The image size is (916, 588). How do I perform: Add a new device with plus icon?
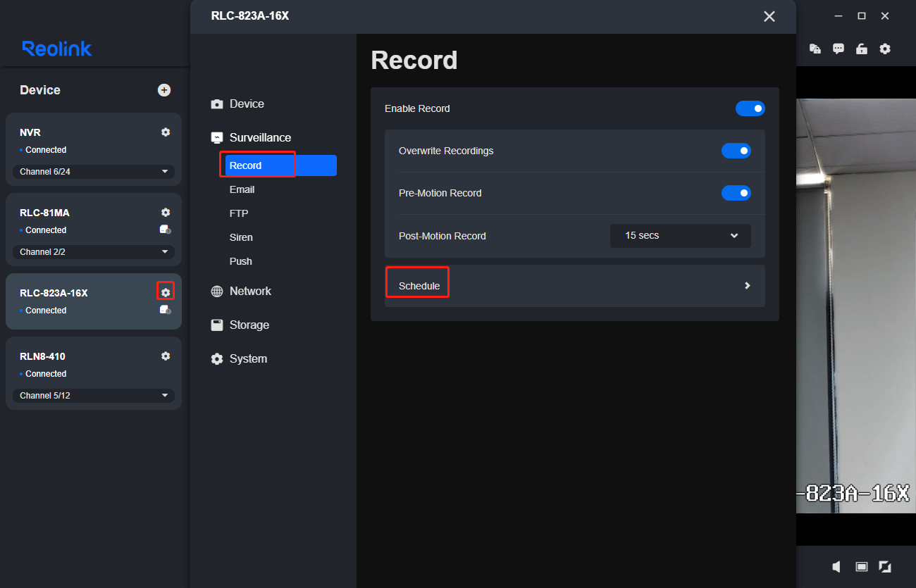pos(164,90)
